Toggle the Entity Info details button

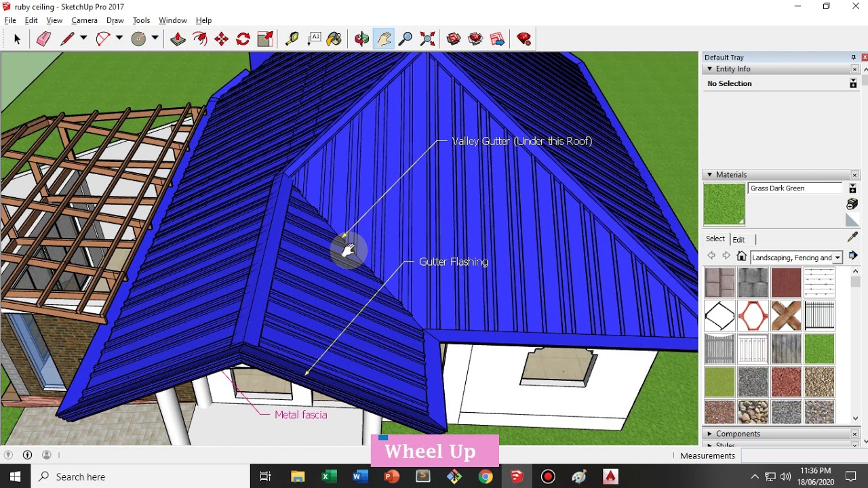click(x=853, y=83)
